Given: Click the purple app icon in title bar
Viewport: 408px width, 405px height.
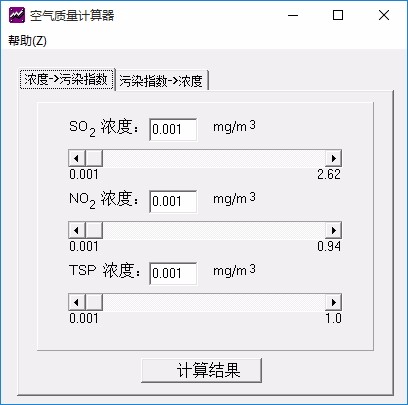Looking at the screenshot, I should [17, 15].
